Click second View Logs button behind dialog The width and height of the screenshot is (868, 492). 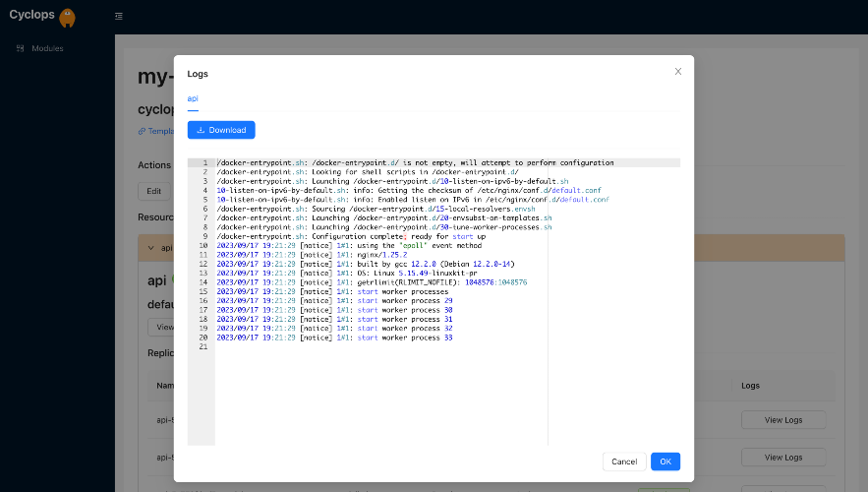pyautogui.click(x=783, y=458)
